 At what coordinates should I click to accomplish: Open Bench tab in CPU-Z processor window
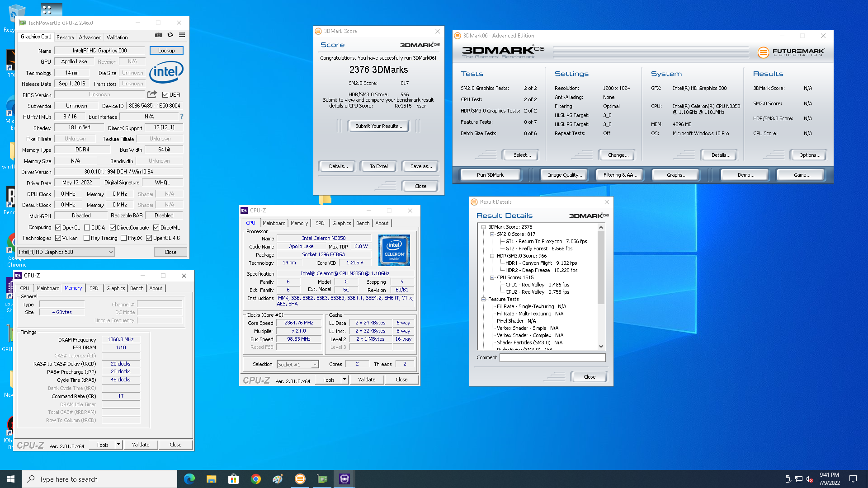click(x=363, y=223)
